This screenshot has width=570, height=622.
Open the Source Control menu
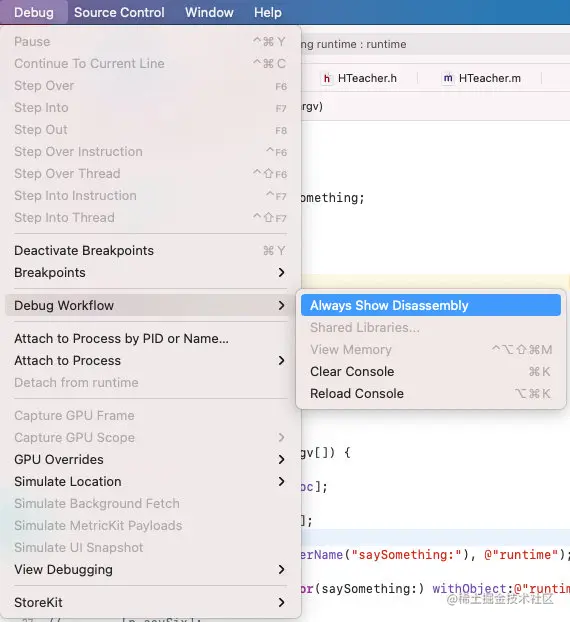(x=119, y=12)
